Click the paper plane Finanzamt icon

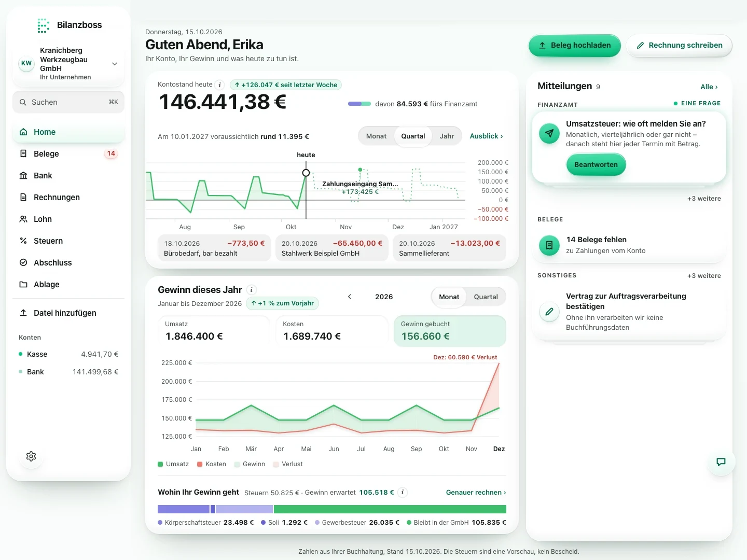click(x=549, y=133)
